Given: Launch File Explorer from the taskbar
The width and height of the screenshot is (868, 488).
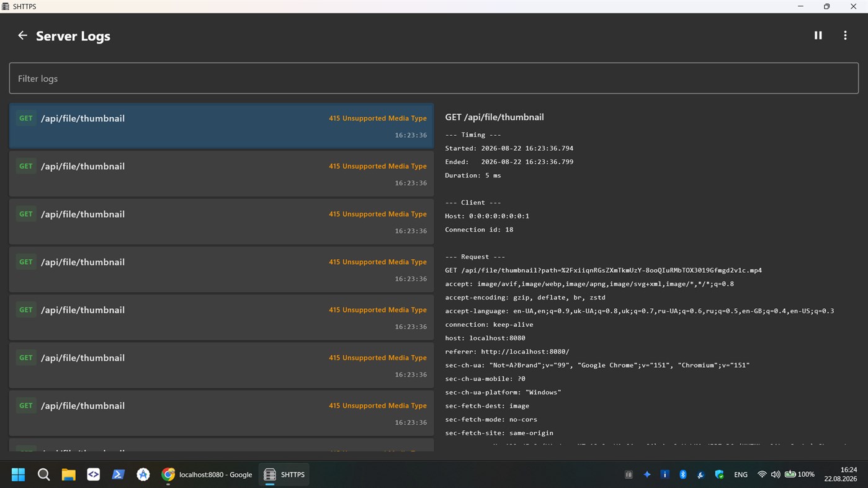Looking at the screenshot, I should pyautogui.click(x=68, y=474).
